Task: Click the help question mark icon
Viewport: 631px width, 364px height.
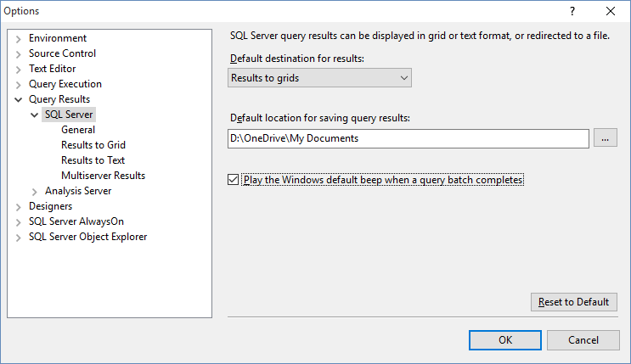Action: coord(572,11)
